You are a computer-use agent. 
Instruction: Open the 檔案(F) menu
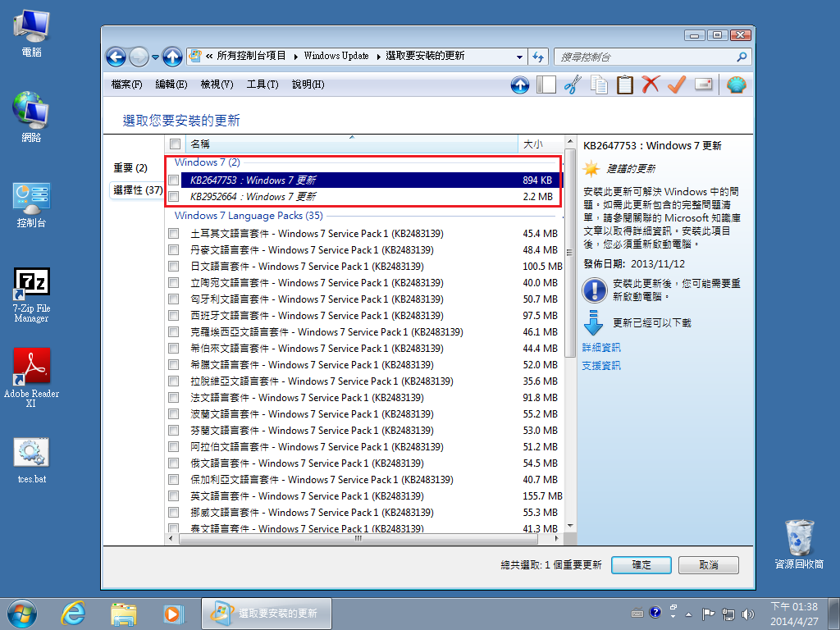127,84
